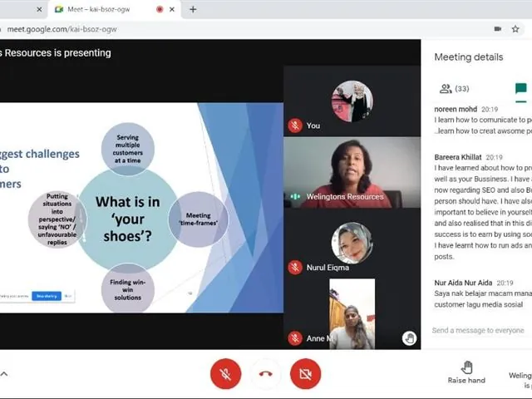Screen dimensions: 532x399
Task: Close the Meet kai-bsoz-ogw tab
Action: pos(172,9)
